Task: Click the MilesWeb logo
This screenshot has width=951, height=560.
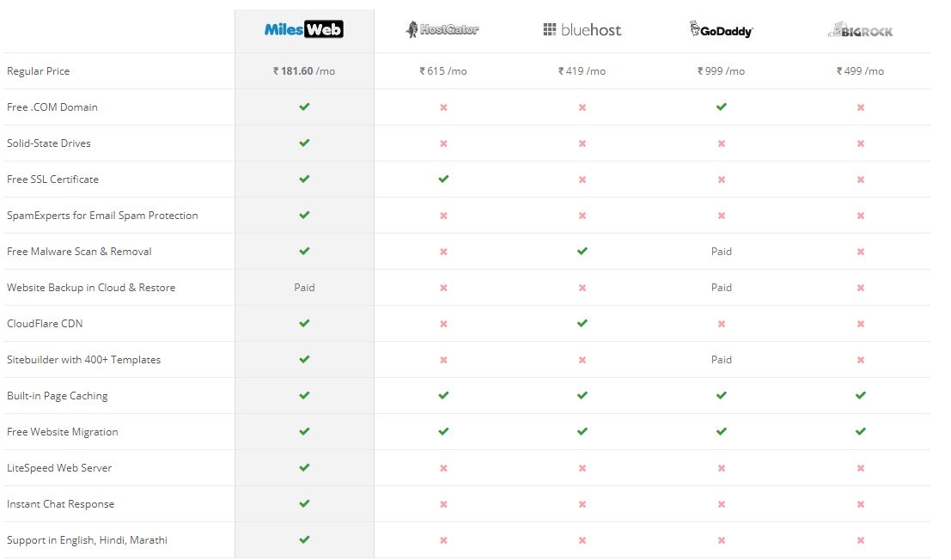Action: point(304,29)
